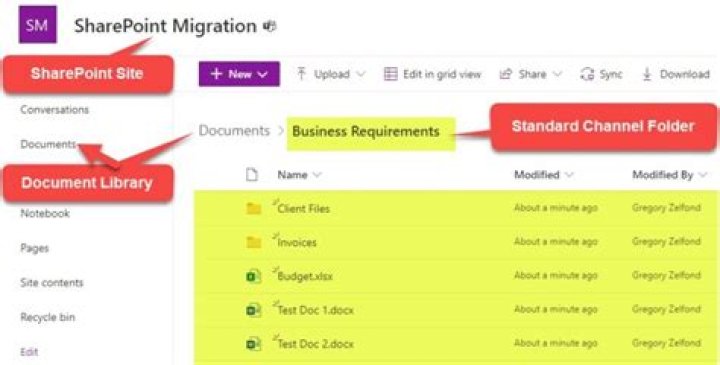Click the Sync label in toolbar
The width and height of the screenshot is (720, 365).
pyautogui.click(x=611, y=74)
